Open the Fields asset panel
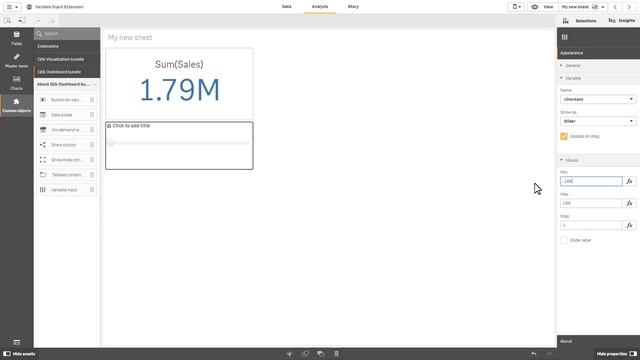 click(x=16, y=38)
